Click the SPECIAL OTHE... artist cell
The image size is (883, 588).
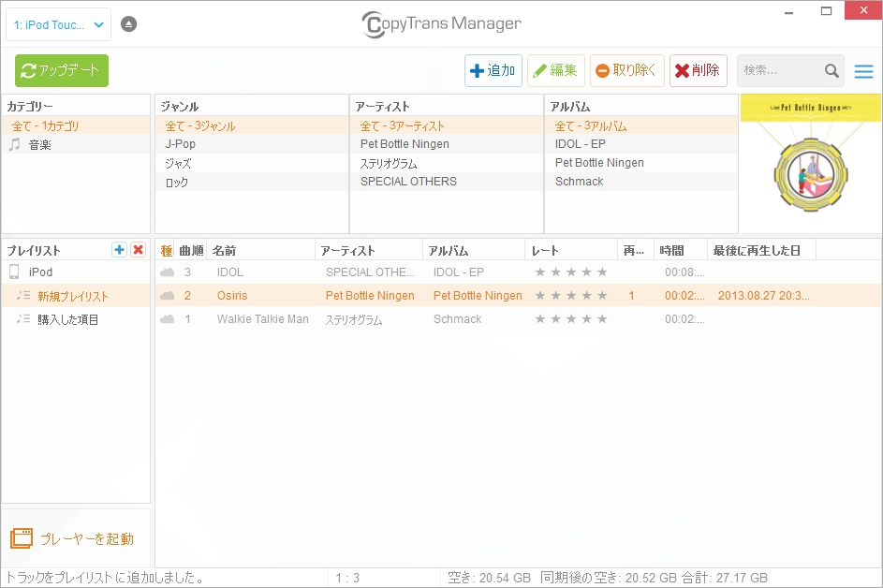370,272
